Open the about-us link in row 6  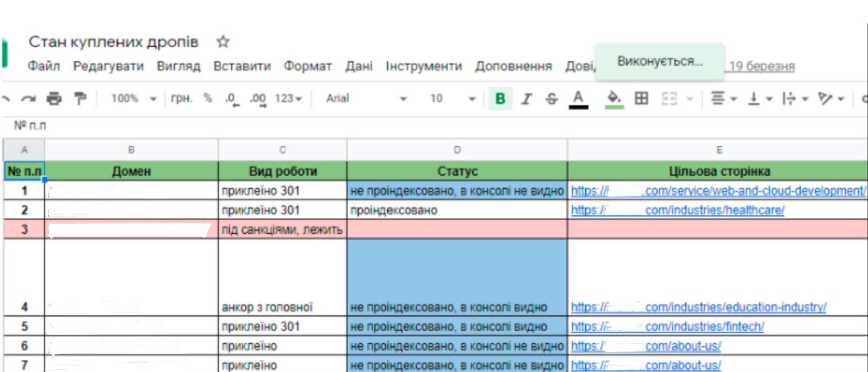[x=646, y=347]
